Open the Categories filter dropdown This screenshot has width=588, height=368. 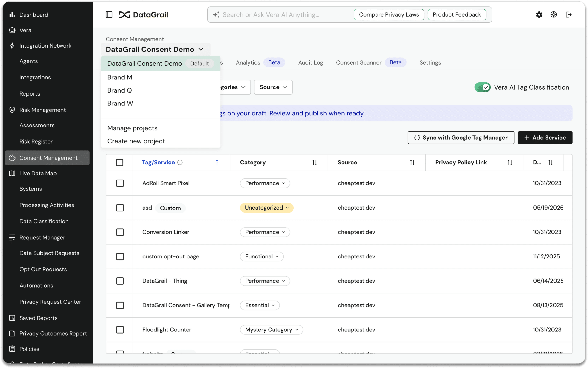235,87
